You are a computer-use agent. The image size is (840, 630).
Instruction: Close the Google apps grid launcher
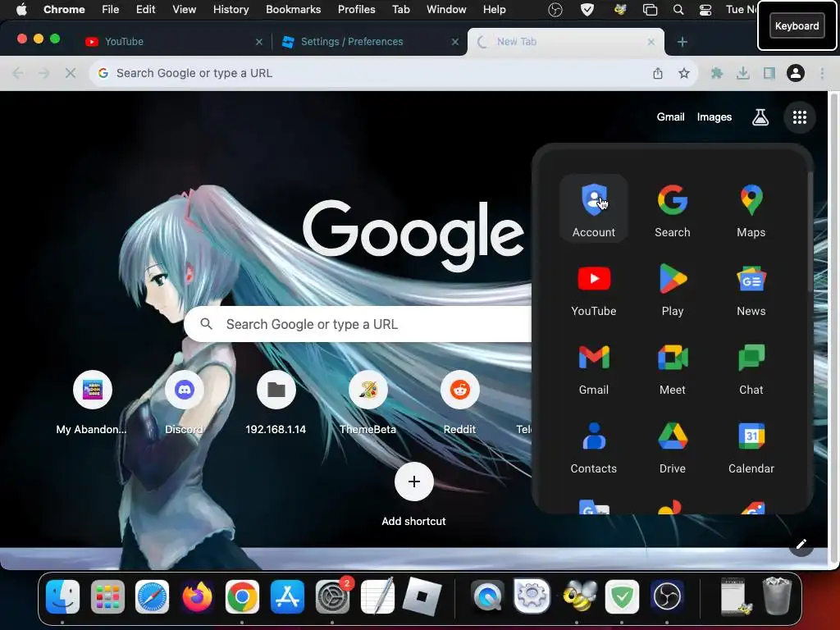click(x=799, y=117)
